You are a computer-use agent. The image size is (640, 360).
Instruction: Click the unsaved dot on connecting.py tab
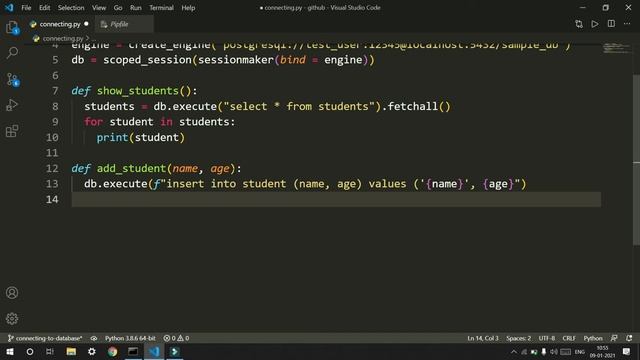(x=86, y=24)
